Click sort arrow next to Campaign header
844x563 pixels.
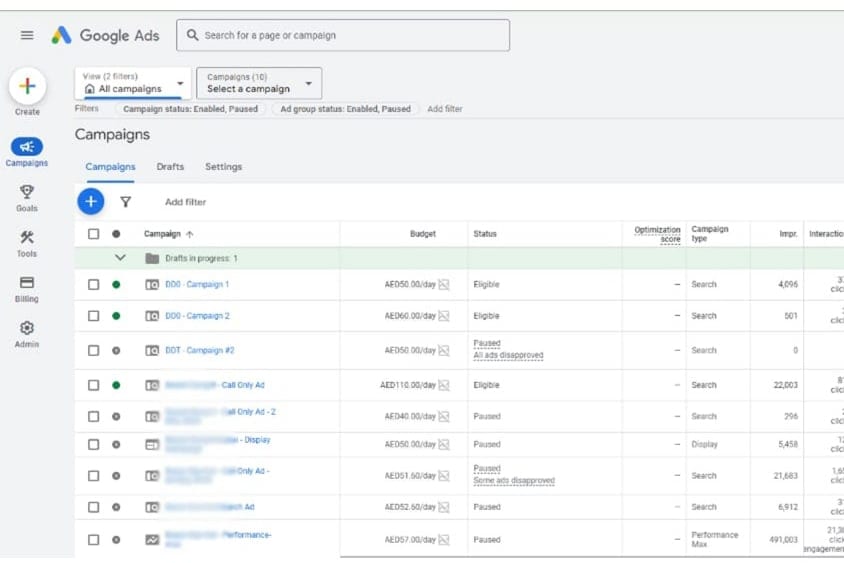click(x=189, y=234)
